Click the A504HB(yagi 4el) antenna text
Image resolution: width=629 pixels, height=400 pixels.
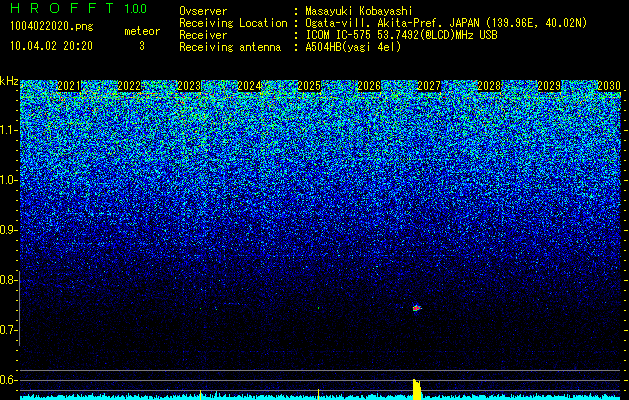click(353, 47)
